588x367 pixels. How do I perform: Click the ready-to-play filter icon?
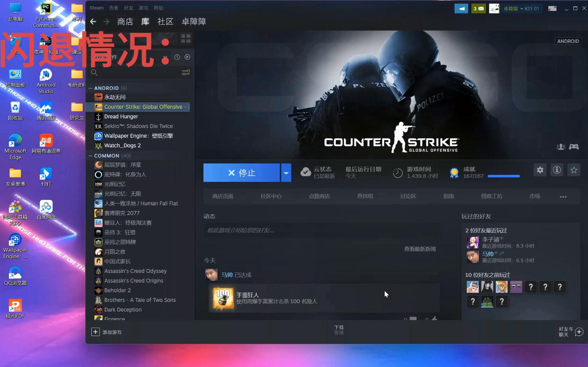click(187, 57)
